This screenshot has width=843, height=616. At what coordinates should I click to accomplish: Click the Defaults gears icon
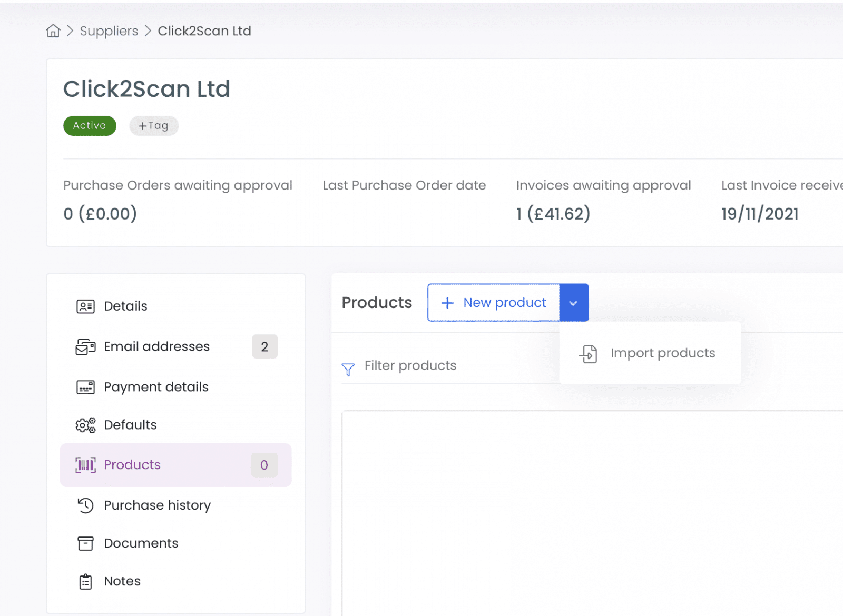tap(85, 425)
